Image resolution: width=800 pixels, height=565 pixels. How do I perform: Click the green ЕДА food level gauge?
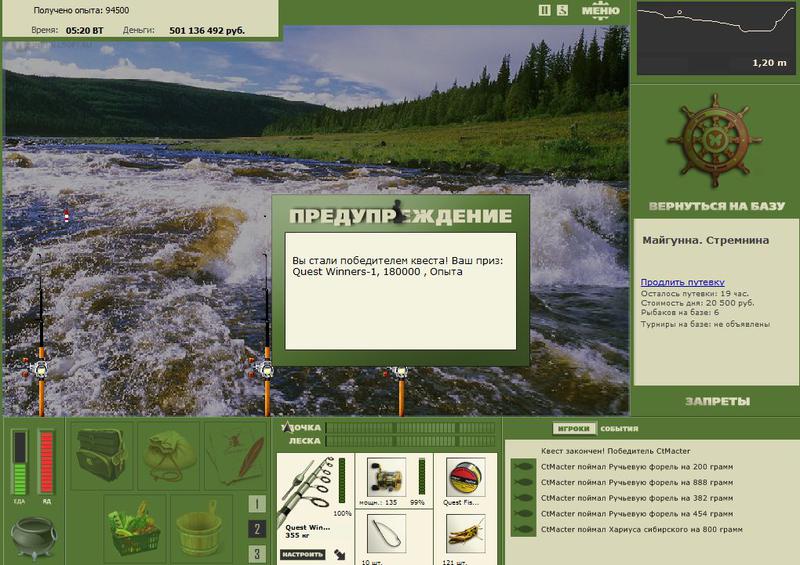(19, 462)
